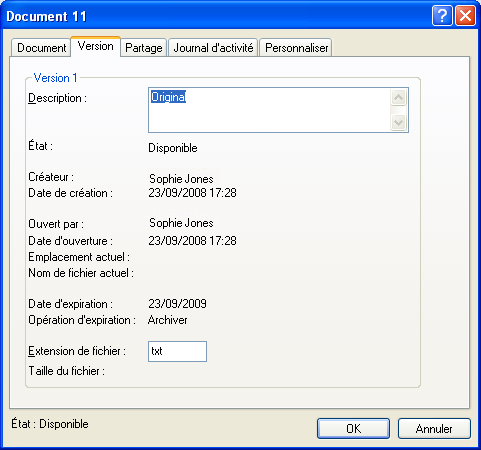Click the Annuler button
This screenshot has width=481, height=450.
[x=434, y=428]
